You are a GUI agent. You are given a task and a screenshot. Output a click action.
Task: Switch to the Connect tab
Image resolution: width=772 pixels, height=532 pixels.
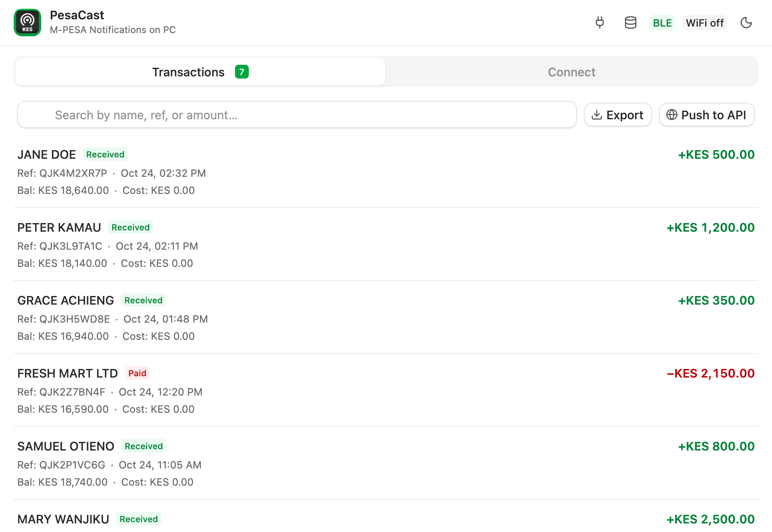pyautogui.click(x=571, y=72)
